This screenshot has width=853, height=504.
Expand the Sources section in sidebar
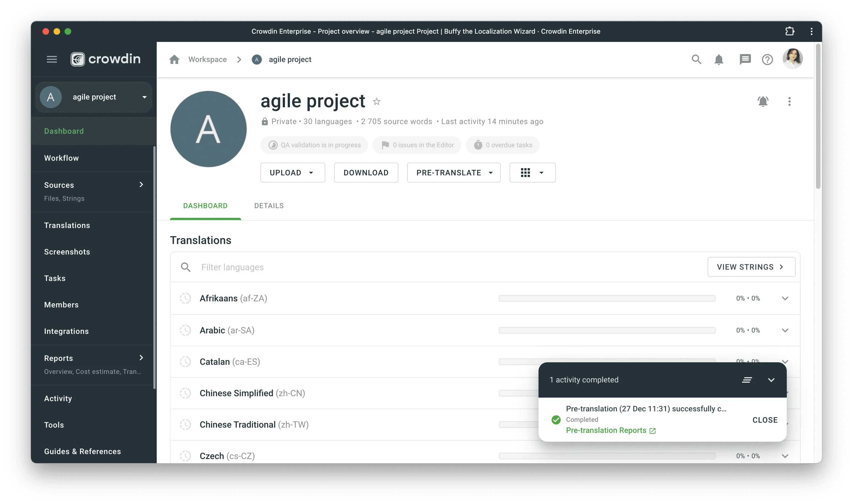click(141, 184)
